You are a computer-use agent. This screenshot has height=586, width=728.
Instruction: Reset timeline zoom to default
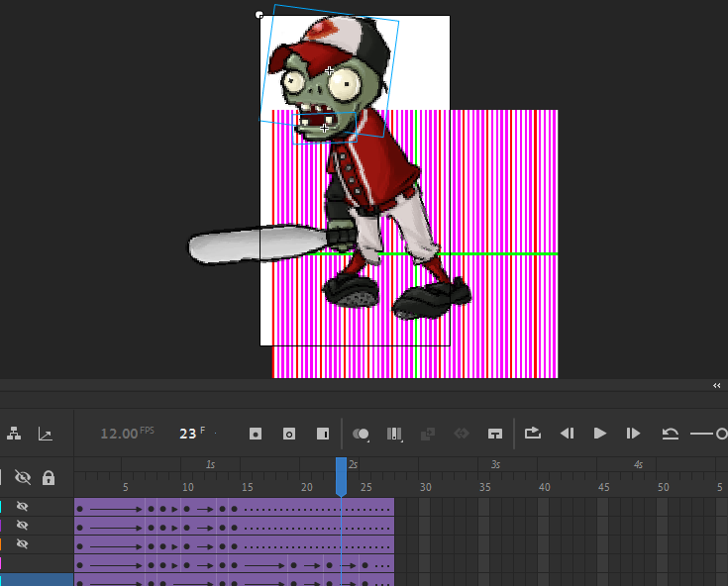670,434
